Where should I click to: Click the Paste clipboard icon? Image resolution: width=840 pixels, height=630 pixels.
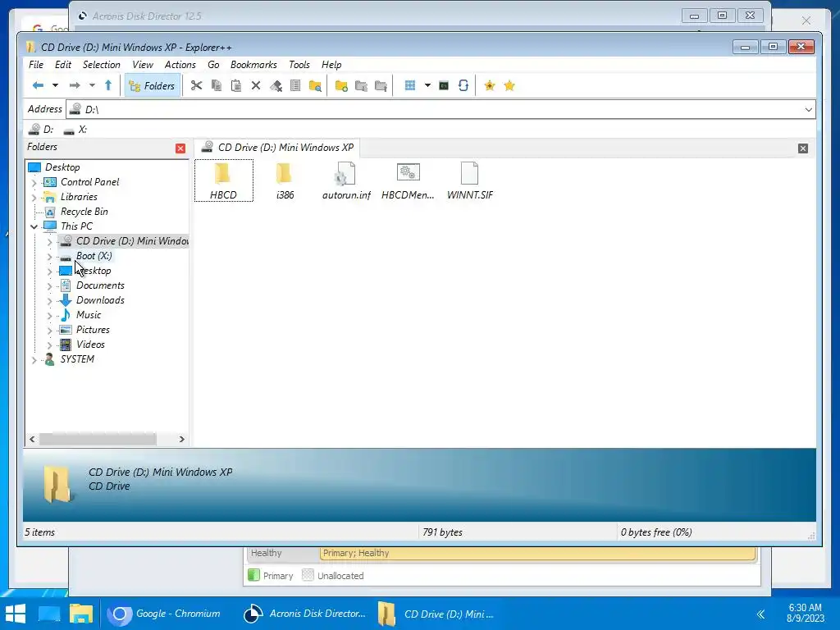tap(235, 85)
